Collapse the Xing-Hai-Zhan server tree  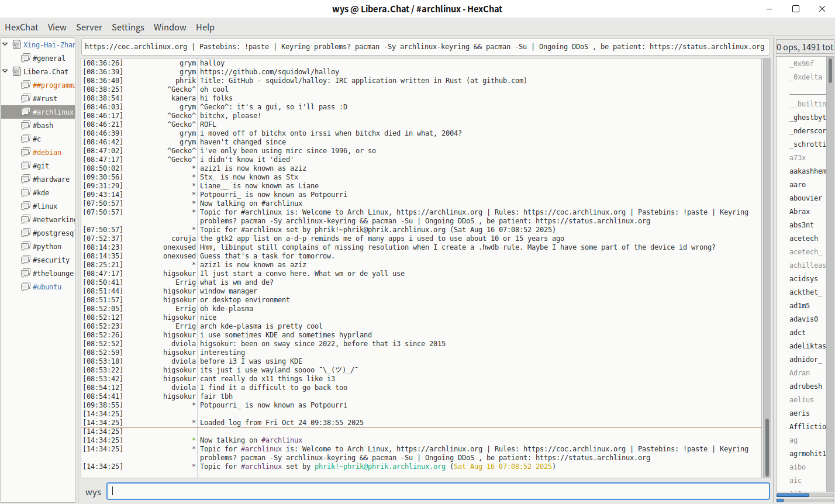click(x=6, y=44)
